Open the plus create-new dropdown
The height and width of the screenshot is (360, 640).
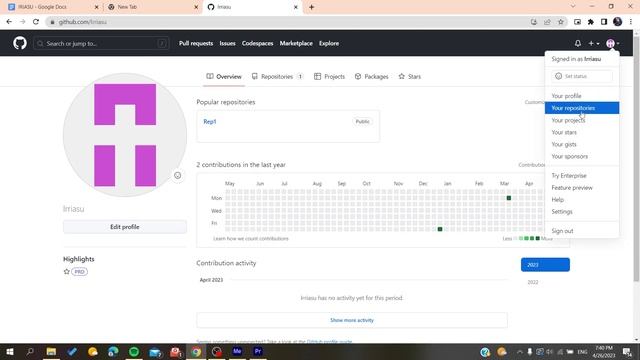click(x=593, y=43)
